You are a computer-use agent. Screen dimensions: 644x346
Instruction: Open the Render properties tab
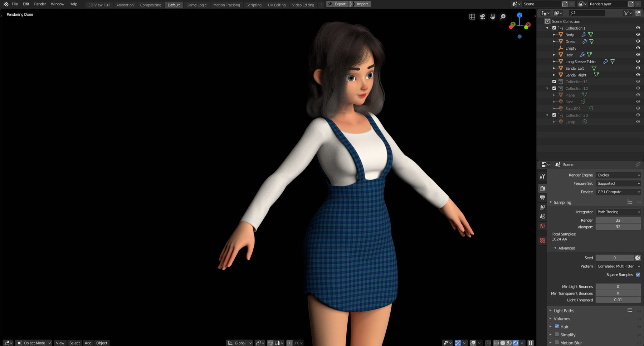[x=542, y=188]
